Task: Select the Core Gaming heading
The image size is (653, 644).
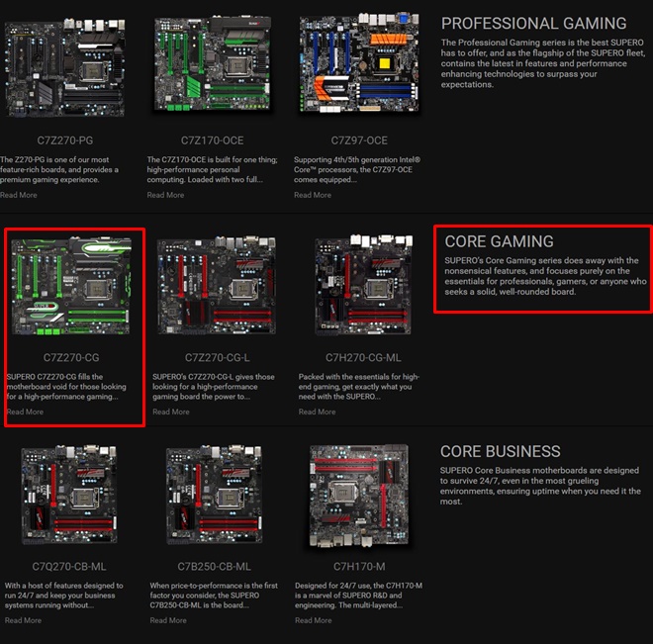Action: [499, 241]
